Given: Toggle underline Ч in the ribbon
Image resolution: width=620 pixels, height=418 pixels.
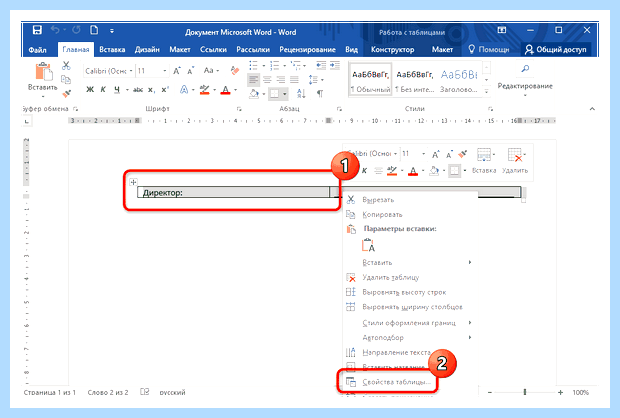Looking at the screenshot, I should tap(117, 90).
